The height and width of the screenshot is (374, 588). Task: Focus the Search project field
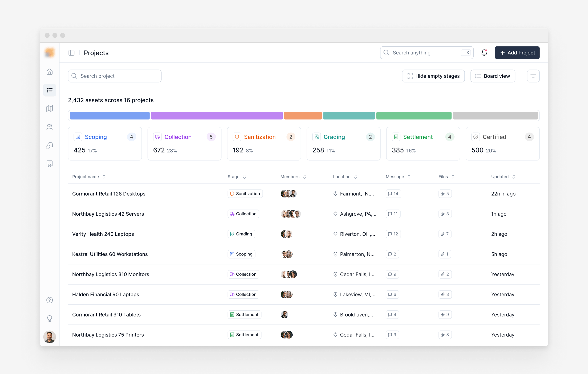[x=115, y=76]
